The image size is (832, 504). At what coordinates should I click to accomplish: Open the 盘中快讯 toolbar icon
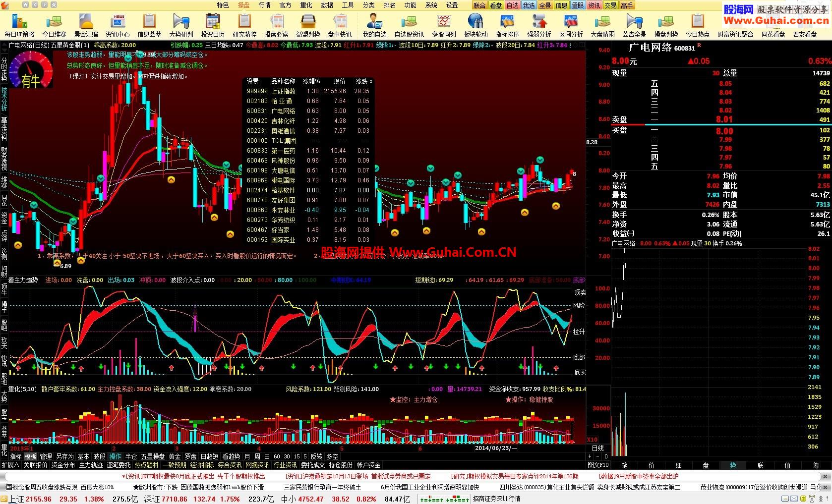(340, 25)
